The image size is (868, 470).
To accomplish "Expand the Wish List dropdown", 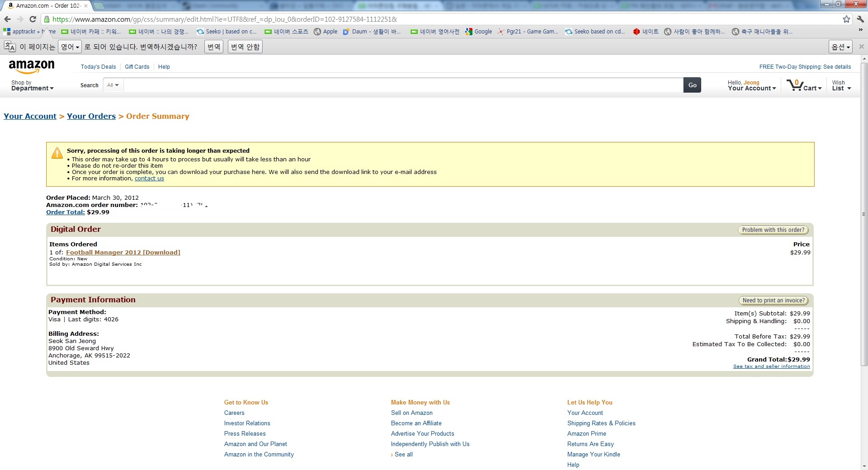I will [841, 85].
